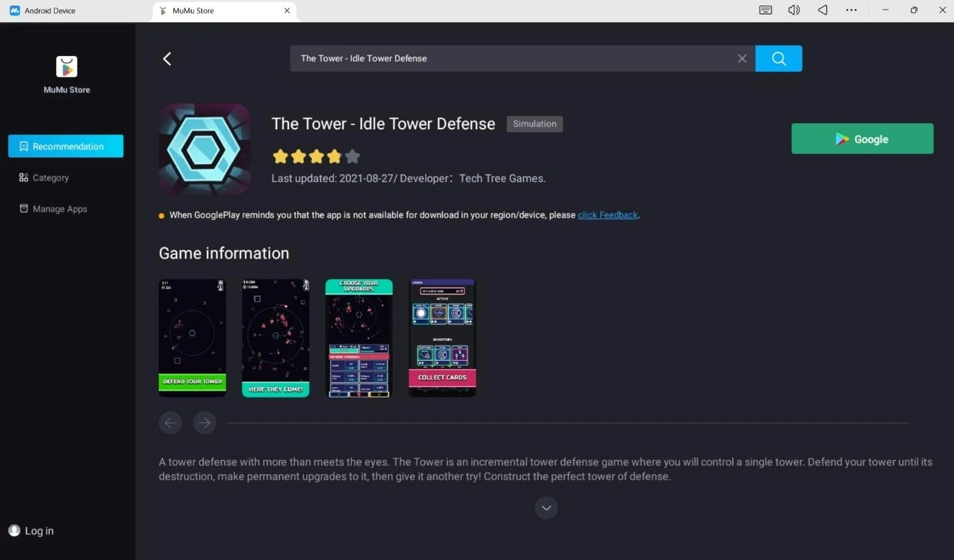Download the game via the Google button
Image resolution: width=954 pixels, height=560 pixels.
pyautogui.click(x=862, y=138)
